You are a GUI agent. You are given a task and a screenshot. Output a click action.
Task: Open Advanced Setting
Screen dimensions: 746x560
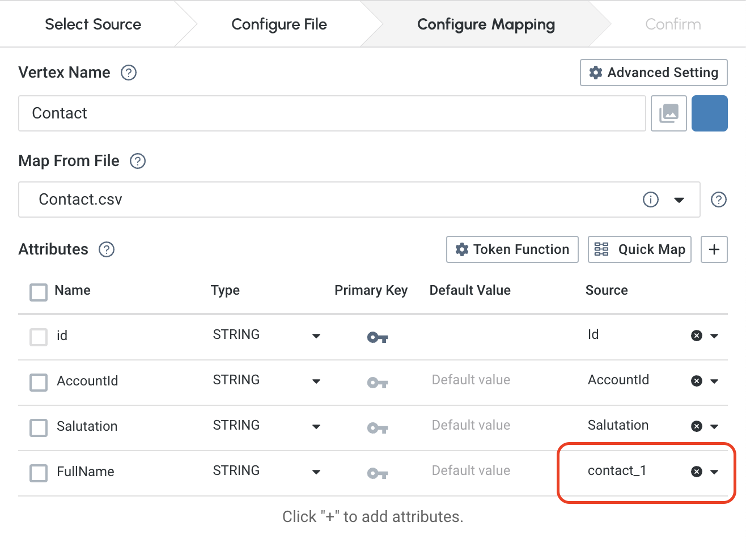pyautogui.click(x=654, y=73)
